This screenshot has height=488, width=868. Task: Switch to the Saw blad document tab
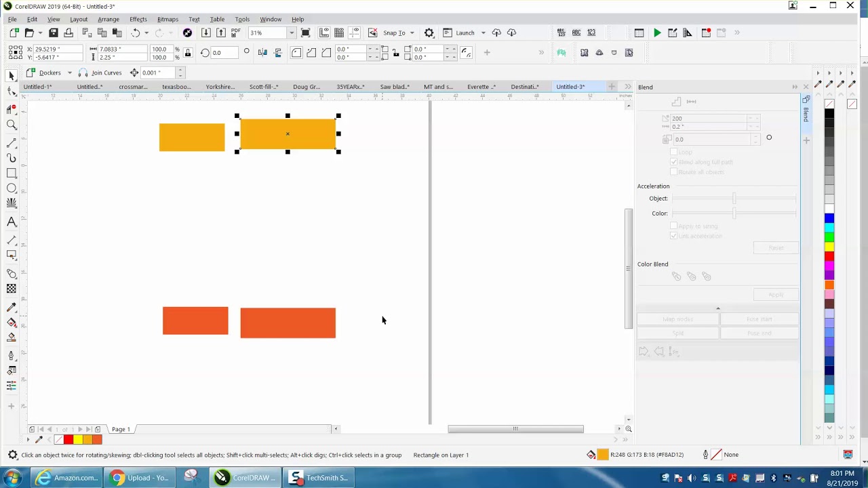point(395,87)
